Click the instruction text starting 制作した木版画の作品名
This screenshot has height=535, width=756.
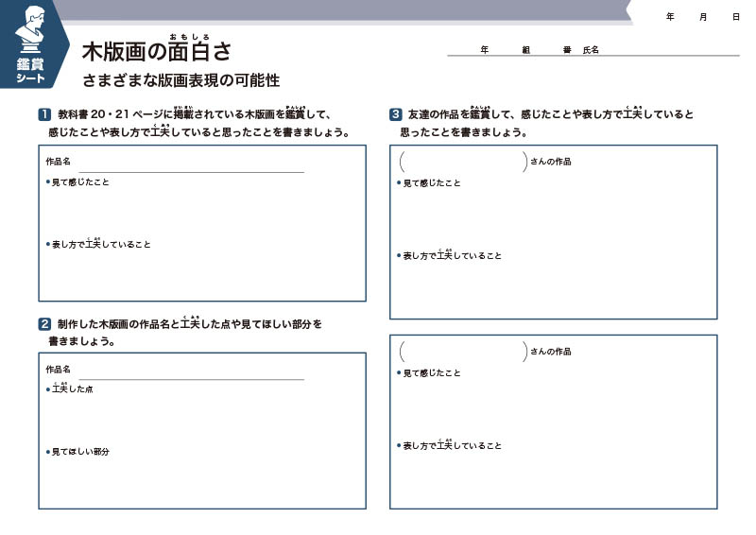[184, 332]
